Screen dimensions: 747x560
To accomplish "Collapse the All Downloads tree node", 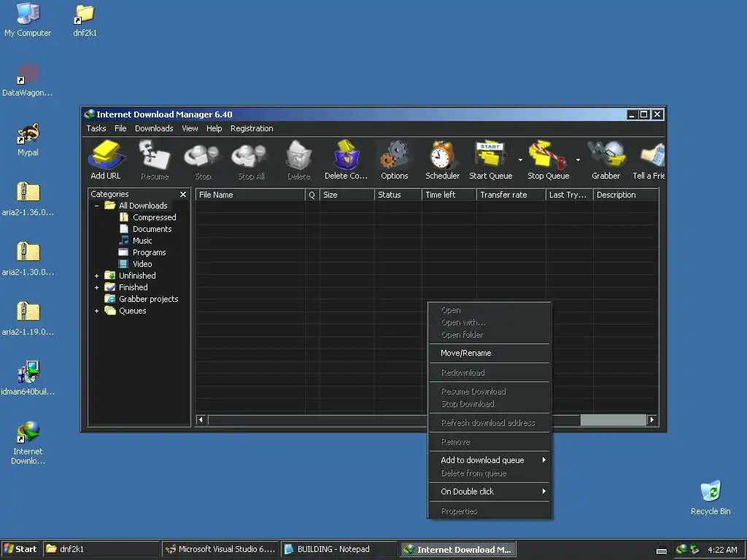I will (x=97, y=206).
